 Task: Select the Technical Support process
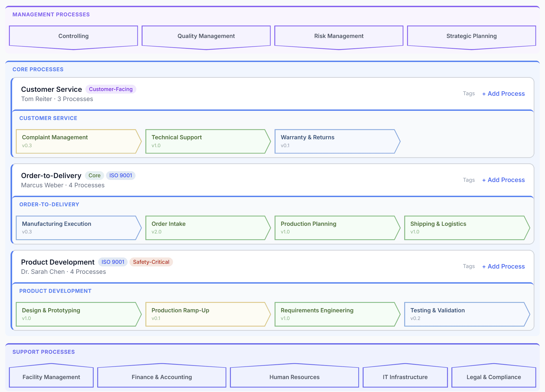coord(206,141)
